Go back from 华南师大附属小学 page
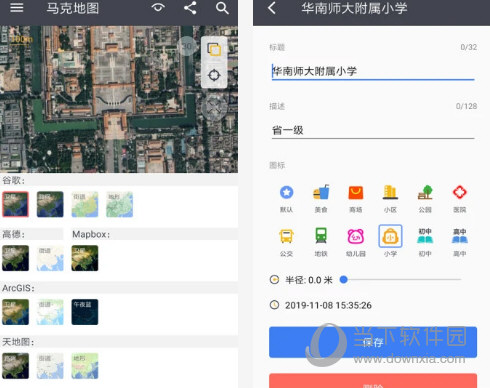The width and height of the screenshot is (490, 388). [x=272, y=8]
